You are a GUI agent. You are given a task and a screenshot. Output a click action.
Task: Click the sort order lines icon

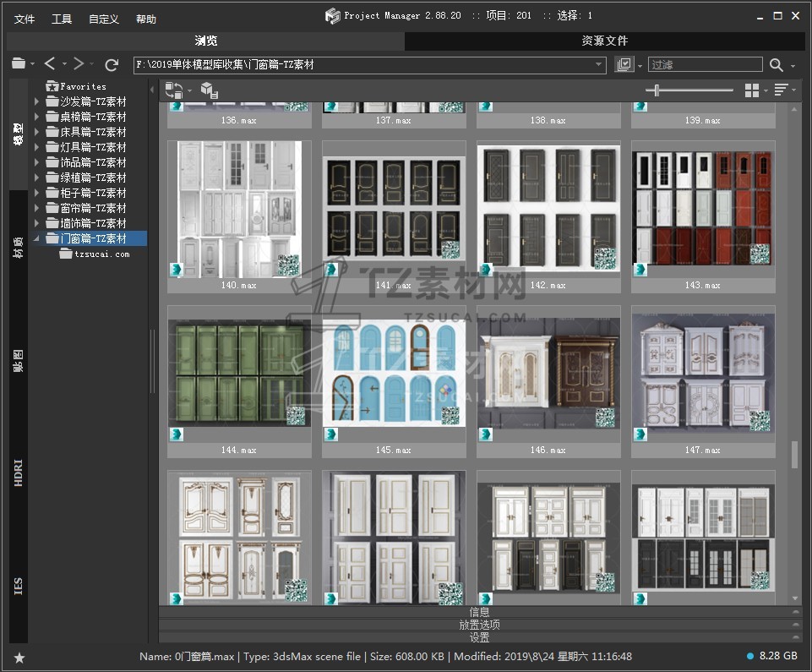point(781,90)
